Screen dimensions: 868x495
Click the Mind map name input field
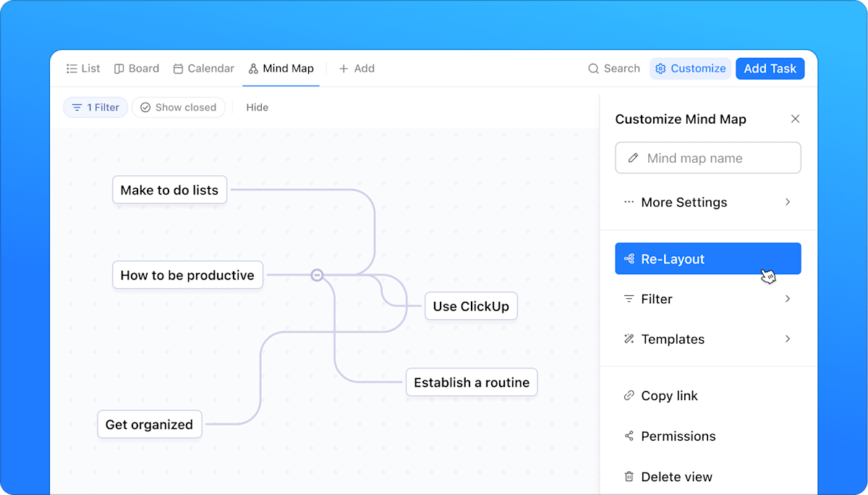707,158
